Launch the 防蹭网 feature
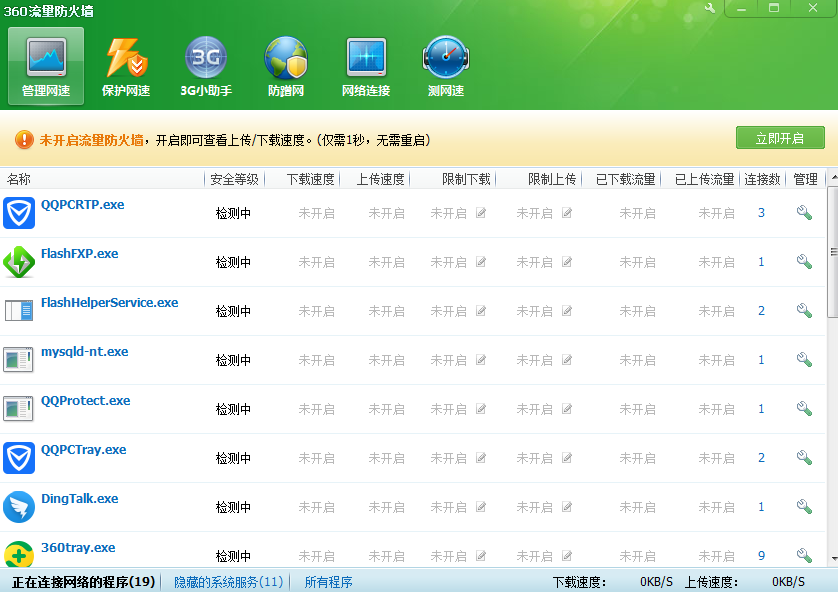Viewport: 838px width, 592px height. pyautogui.click(x=285, y=66)
